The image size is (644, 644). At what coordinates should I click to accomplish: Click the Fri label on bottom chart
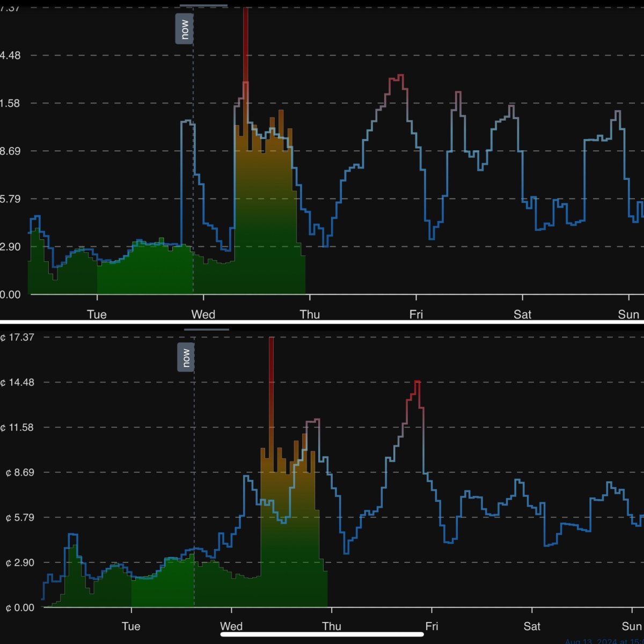(431, 626)
